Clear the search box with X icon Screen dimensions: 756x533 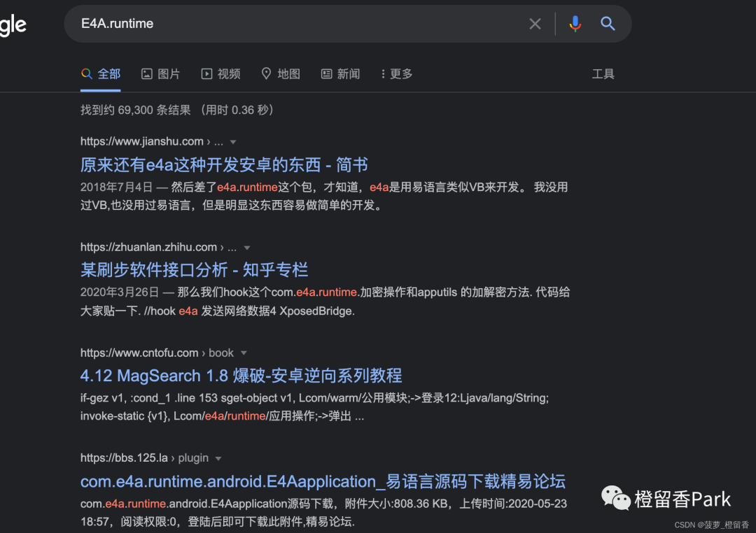click(535, 24)
